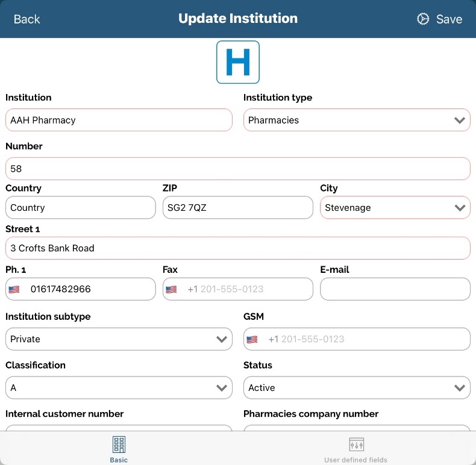
Task: Expand the City dropdown showing Stevenage
Action: pyautogui.click(x=395, y=208)
